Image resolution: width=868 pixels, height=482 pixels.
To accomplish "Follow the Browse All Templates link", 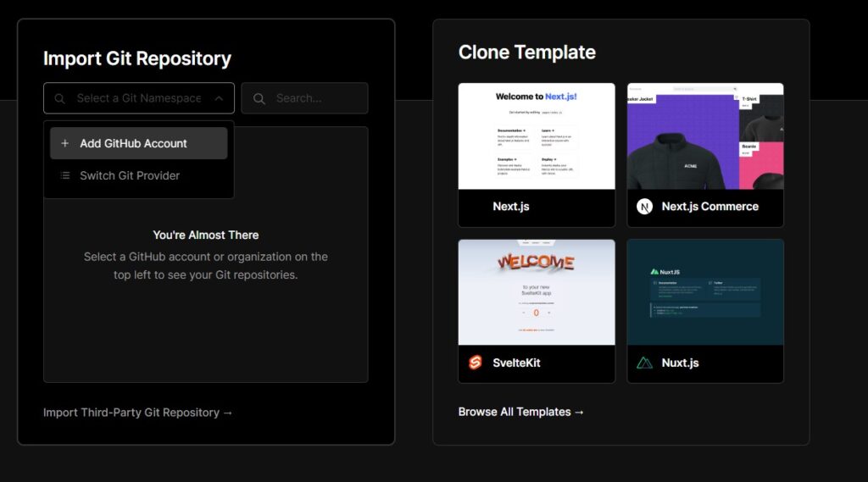I will coord(521,412).
